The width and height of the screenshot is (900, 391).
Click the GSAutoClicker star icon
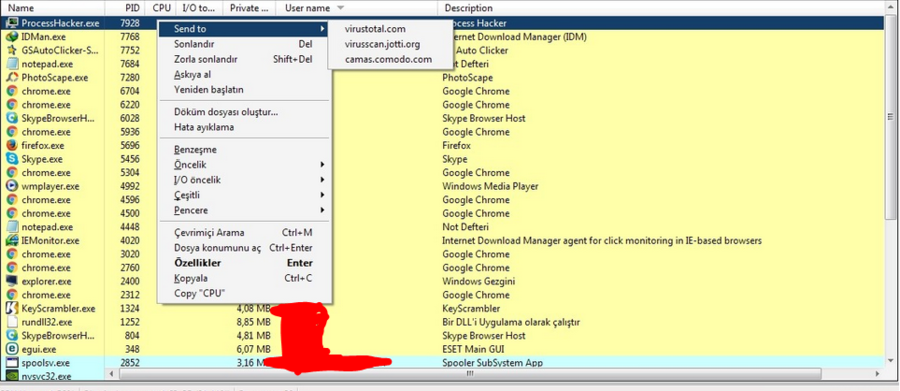click(11, 51)
